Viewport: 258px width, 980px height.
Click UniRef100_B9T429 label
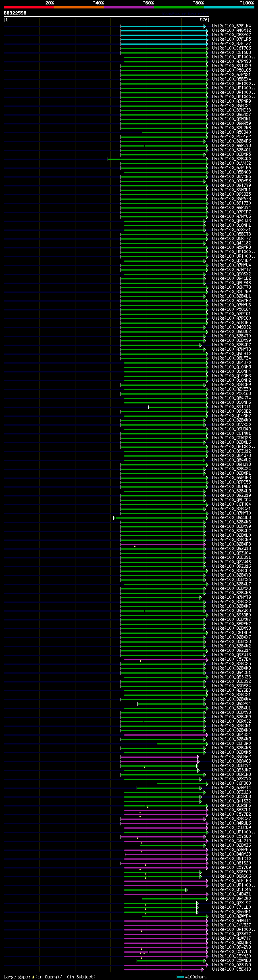tap(231, 66)
